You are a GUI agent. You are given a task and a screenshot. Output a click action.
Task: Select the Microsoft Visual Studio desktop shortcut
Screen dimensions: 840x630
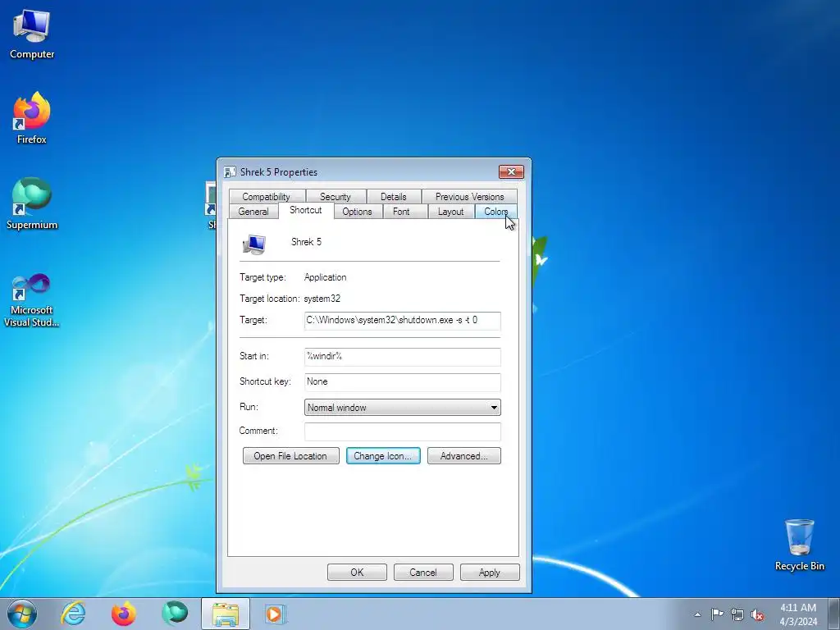[x=32, y=300]
